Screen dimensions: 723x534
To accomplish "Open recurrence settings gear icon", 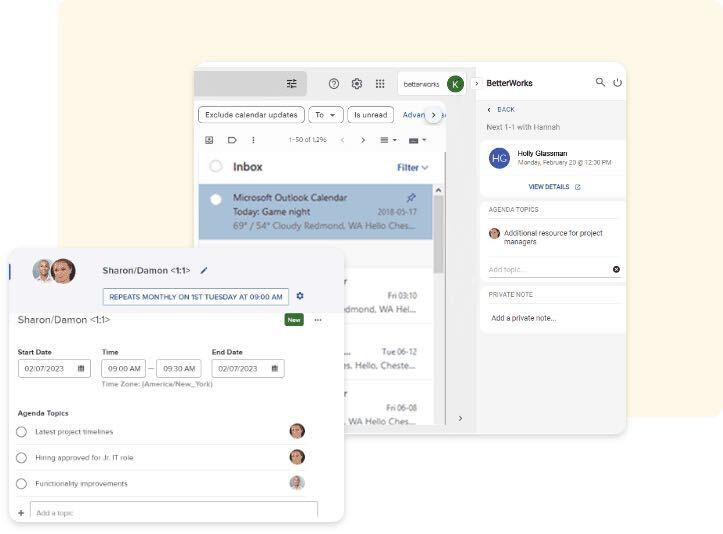I will [300, 296].
